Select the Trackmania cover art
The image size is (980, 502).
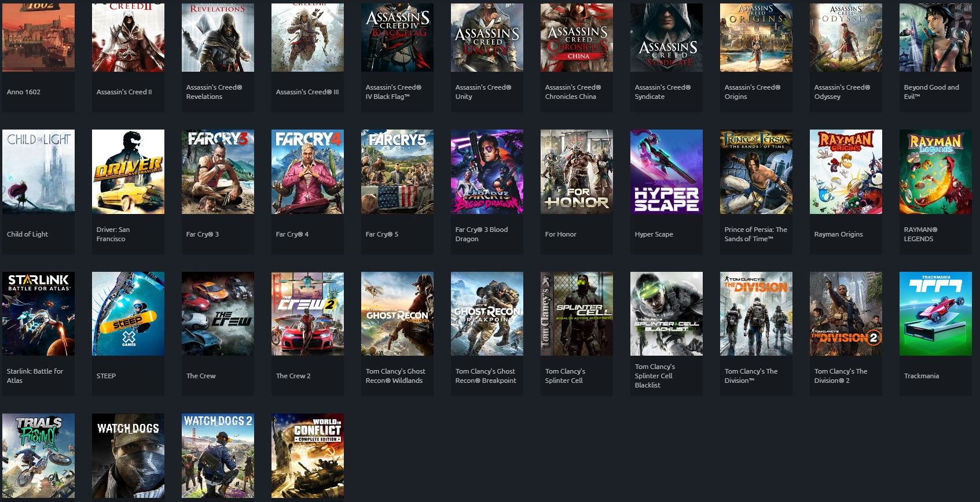pyautogui.click(x=935, y=313)
